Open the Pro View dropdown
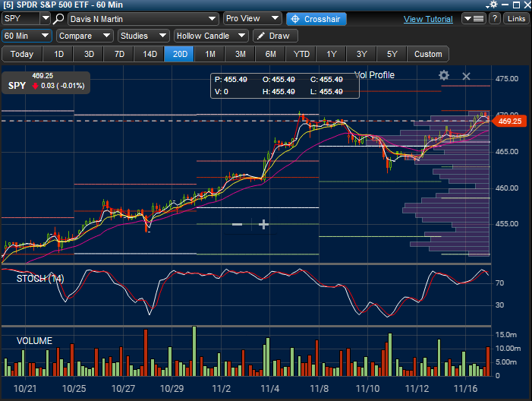 [252, 18]
